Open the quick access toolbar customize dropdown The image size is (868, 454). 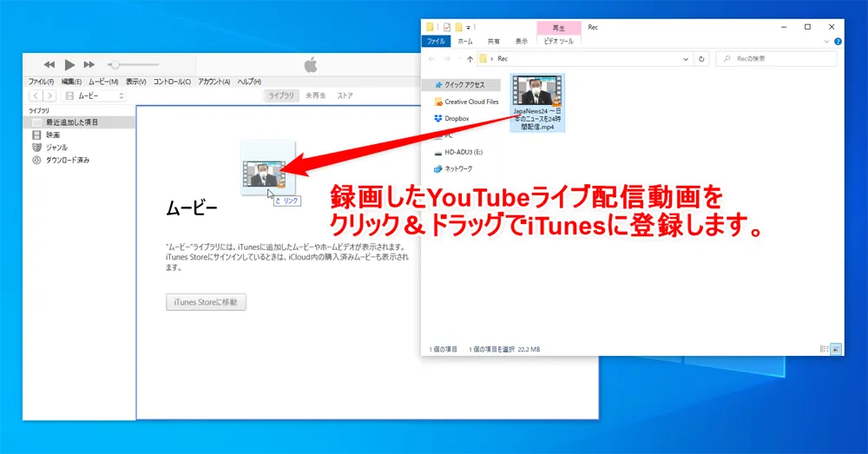pos(469,27)
